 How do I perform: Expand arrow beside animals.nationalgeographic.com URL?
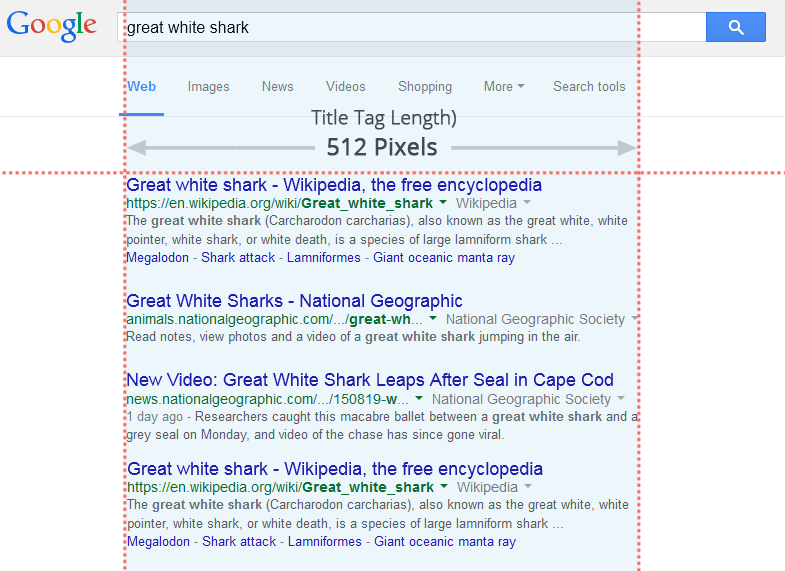433,320
